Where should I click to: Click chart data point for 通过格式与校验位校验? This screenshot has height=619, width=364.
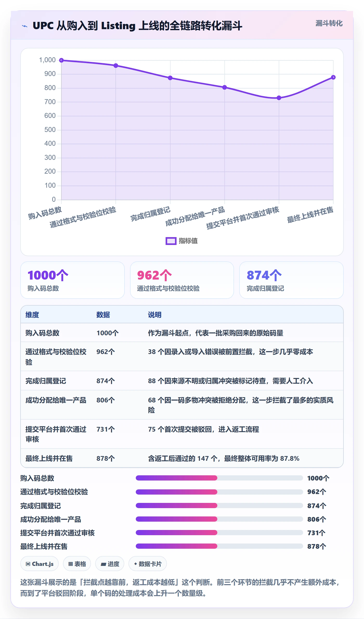pyautogui.click(x=116, y=66)
